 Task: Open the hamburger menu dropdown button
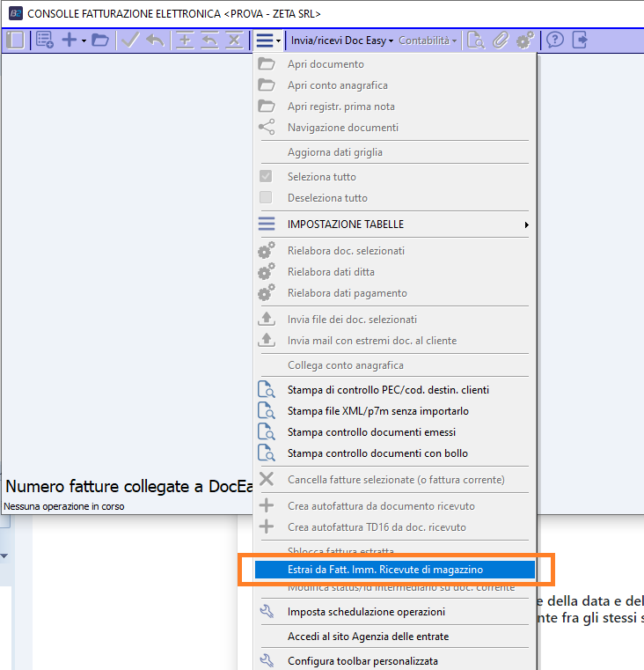click(268, 40)
